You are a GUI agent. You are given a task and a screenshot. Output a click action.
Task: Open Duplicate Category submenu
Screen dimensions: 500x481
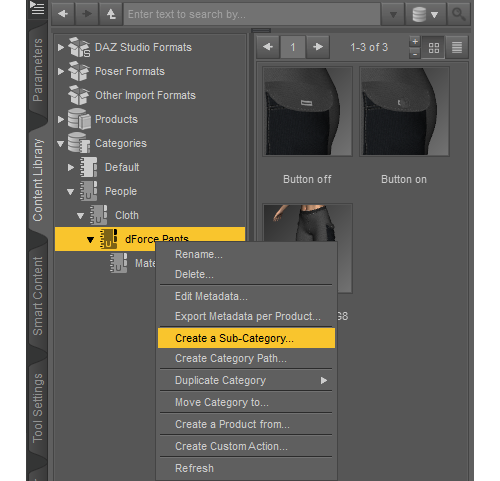coord(247,380)
